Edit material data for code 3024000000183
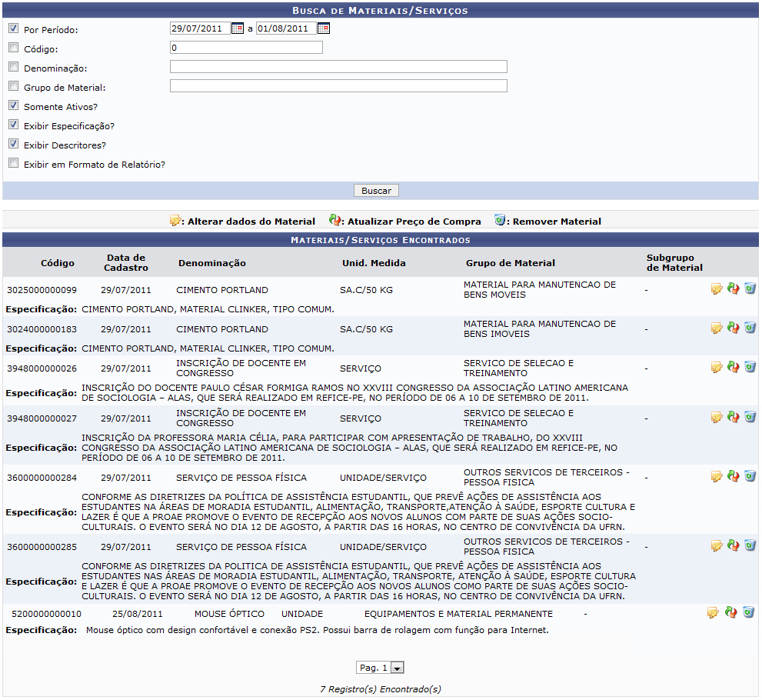762x700 pixels. [717, 328]
